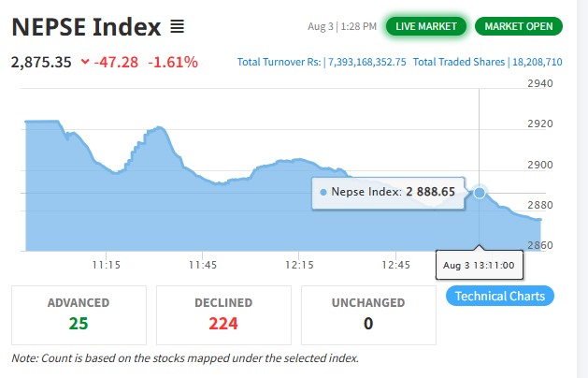Click the red down-arrow change indicator

(x=85, y=63)
